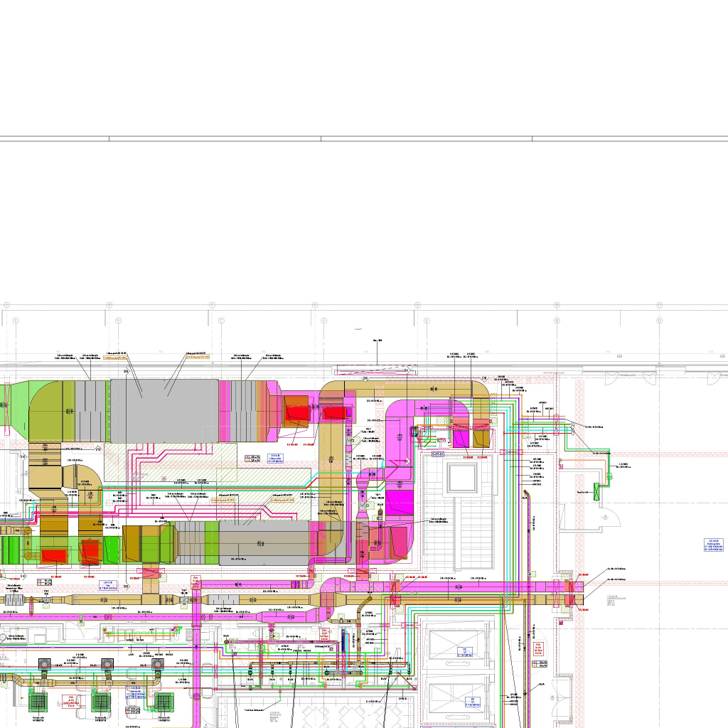The width and height of the screenshot is (728, 728).
Task: Click the large gray air handling unit at top
Action: (x=164, y=409)
